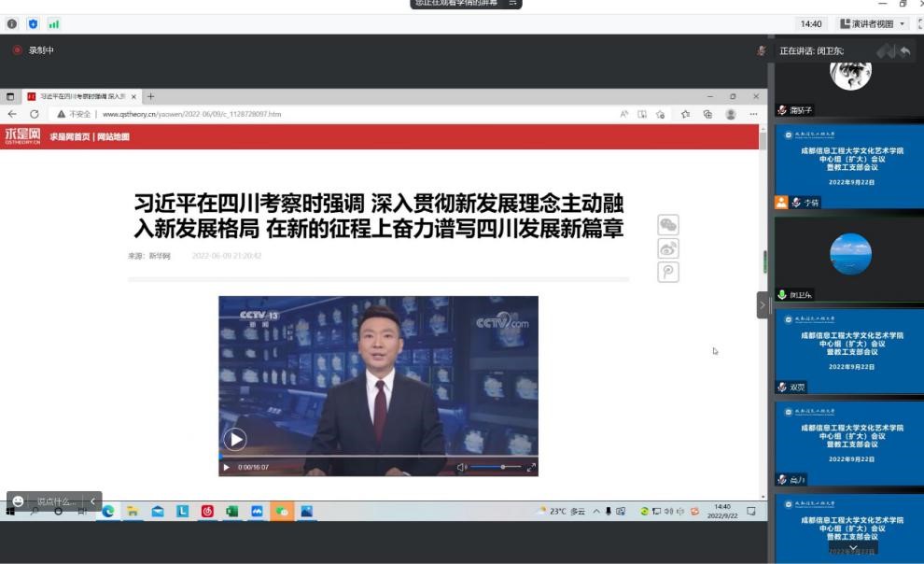Toggle fullscreen on the video player
Image resolution: width=924 pixels, height=564 pixels.
(532, 467)
